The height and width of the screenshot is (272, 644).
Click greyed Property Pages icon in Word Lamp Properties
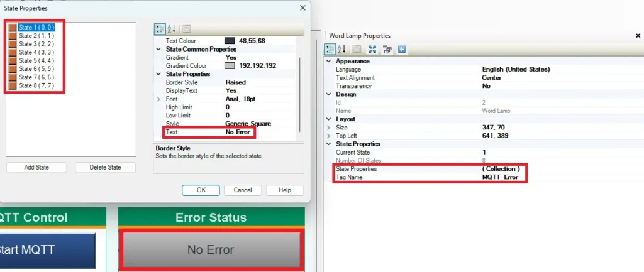click(357, 50)
